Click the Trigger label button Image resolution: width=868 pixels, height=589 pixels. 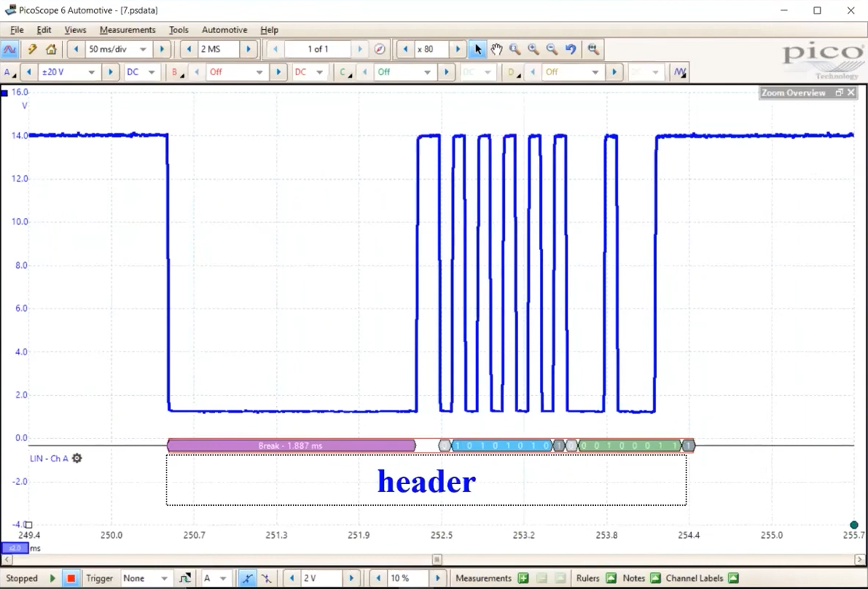point(99,578)
